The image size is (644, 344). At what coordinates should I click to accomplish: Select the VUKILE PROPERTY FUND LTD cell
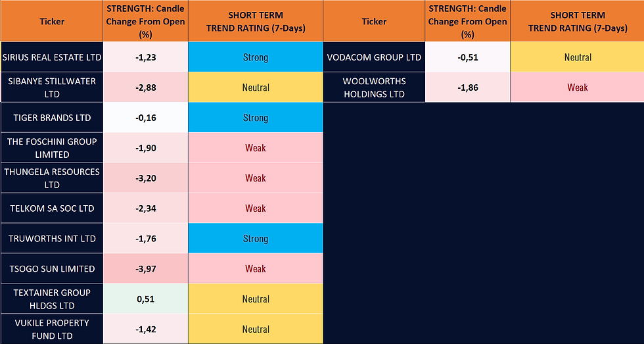tap(52, 330)
